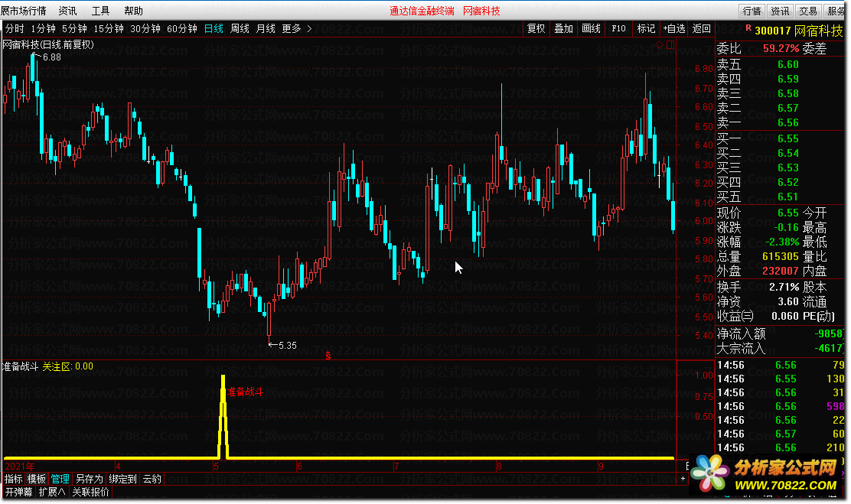Activate the 画线 drawing tool
Viewport: 851px width, 504px height.
pos(592,29)
